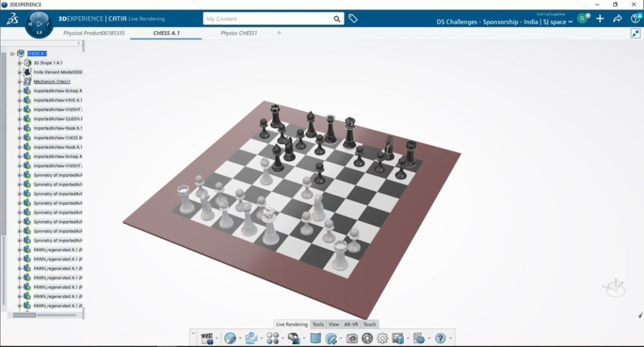The image size is (644, 347).
Task: Click the Share arrow icon
Action: 617,19
